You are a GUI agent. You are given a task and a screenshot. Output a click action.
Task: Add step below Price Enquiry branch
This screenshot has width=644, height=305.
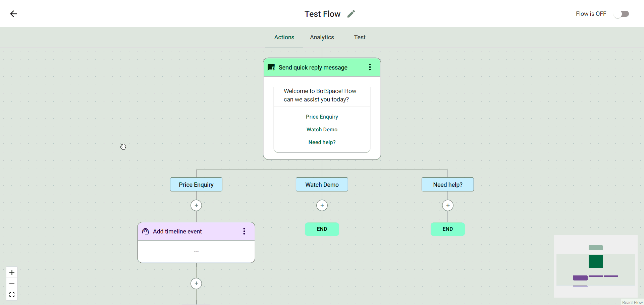196,205
